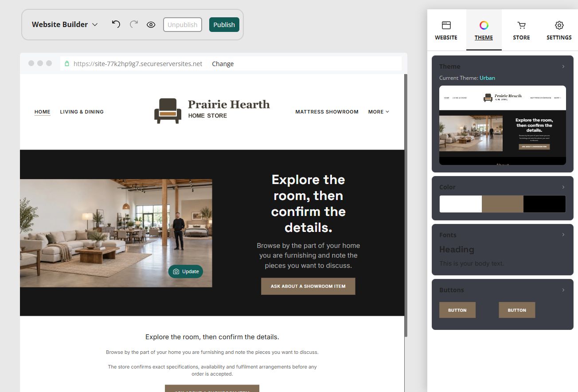Select the second Button style sample
Screen dimensions: 578x392
(x=517, y=310)
